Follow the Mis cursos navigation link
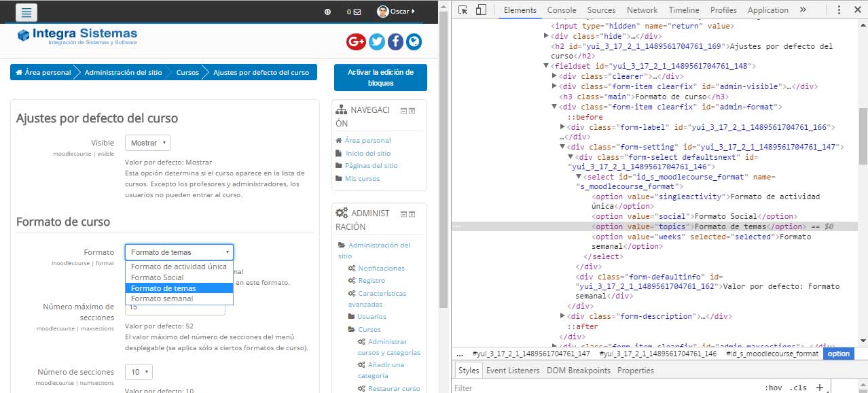868x393 pixels. (363, 178)
